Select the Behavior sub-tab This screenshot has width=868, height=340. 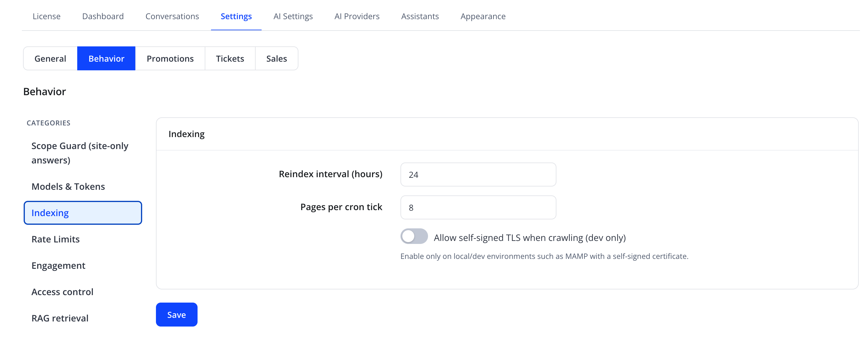tap(106, 58)
